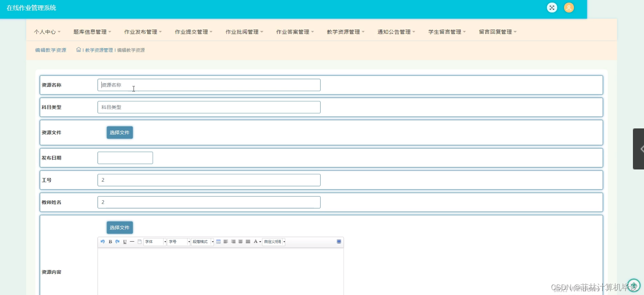
Task: Click the editor fullscreen icon
Action: click(x=339, y=242)
